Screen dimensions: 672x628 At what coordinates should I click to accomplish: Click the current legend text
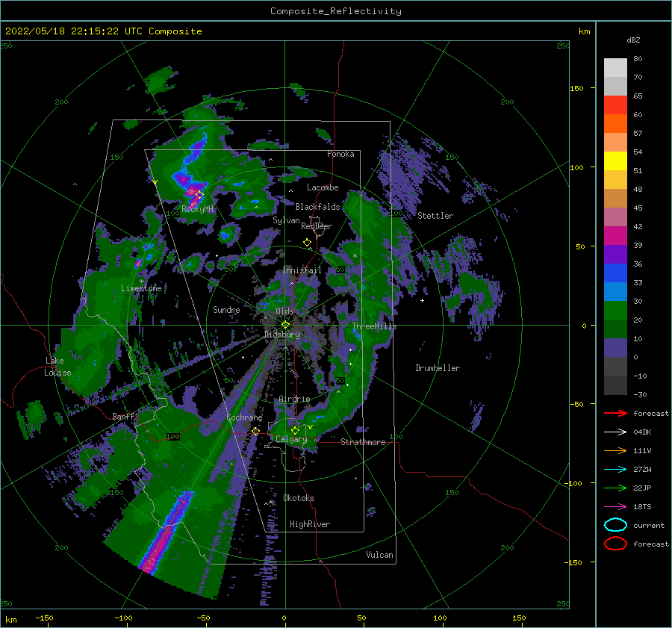(649, 525)
